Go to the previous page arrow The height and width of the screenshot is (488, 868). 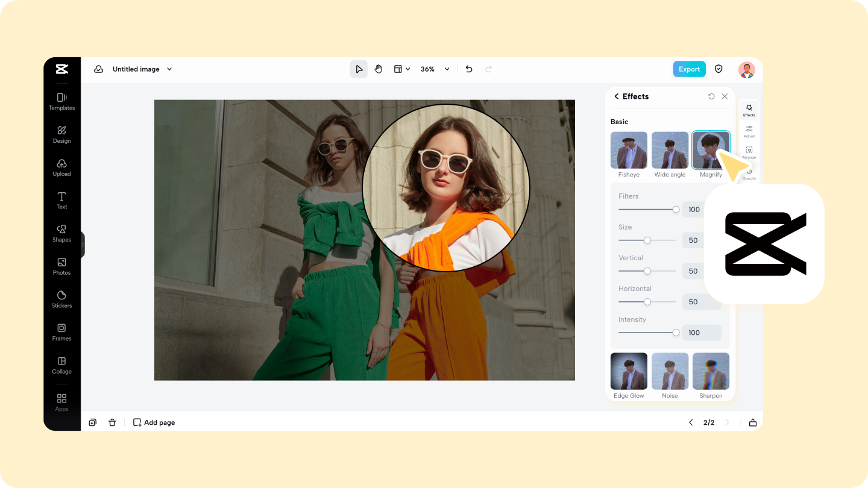tap(691, 422)
